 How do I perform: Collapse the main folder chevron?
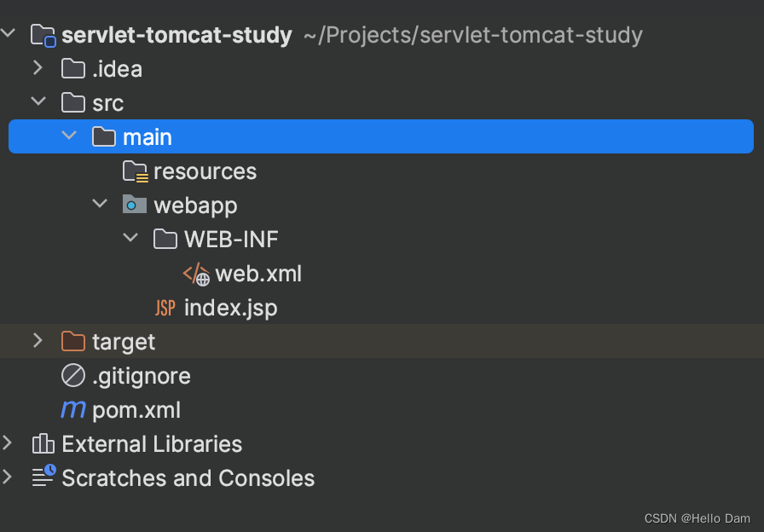(69, 136)
